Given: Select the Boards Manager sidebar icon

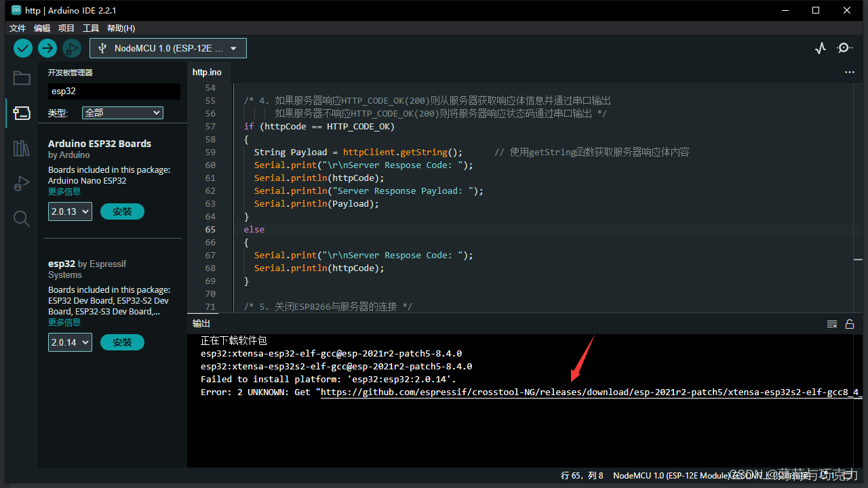Looking at the screenshot, I should click(22, 113).
